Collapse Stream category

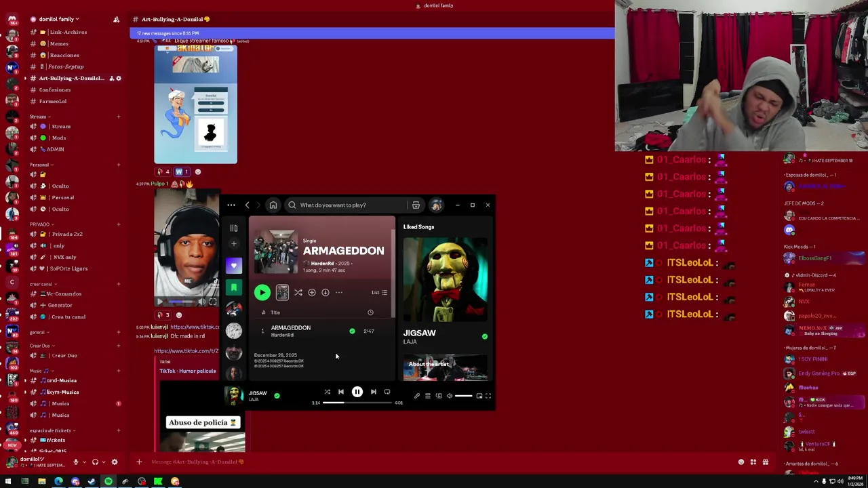(40, 117)
